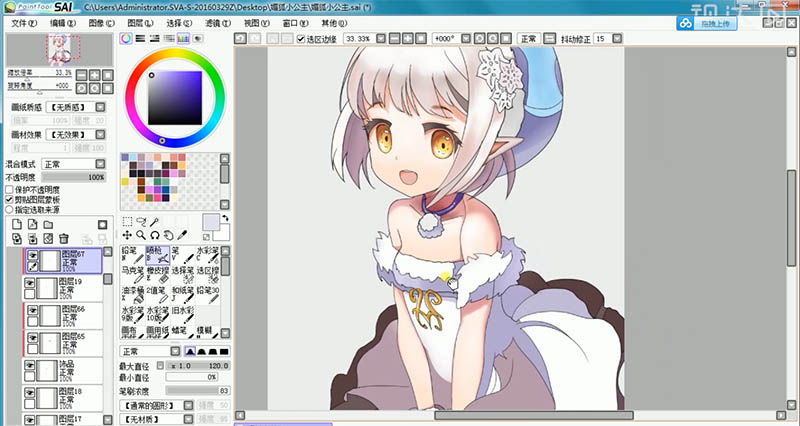Image resolution: width=800 pixels, height=426 pixels.
Task: Hide the 饰品 layer
Action: [x=30, y=365]
